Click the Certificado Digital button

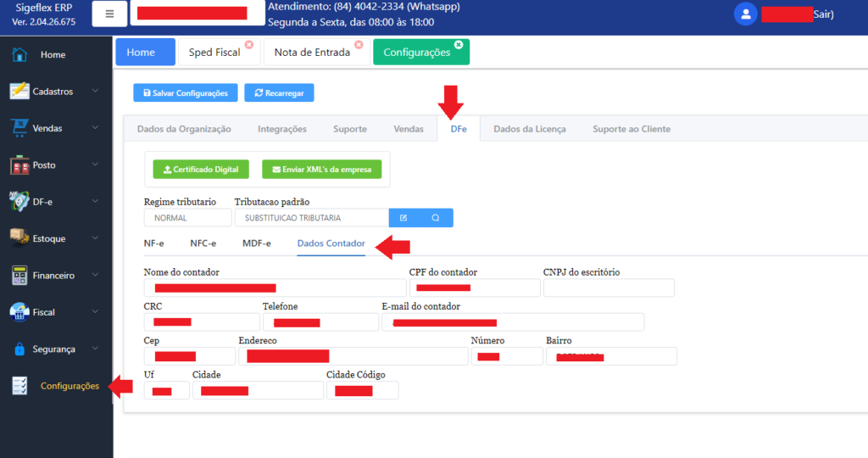click(202, 170)
